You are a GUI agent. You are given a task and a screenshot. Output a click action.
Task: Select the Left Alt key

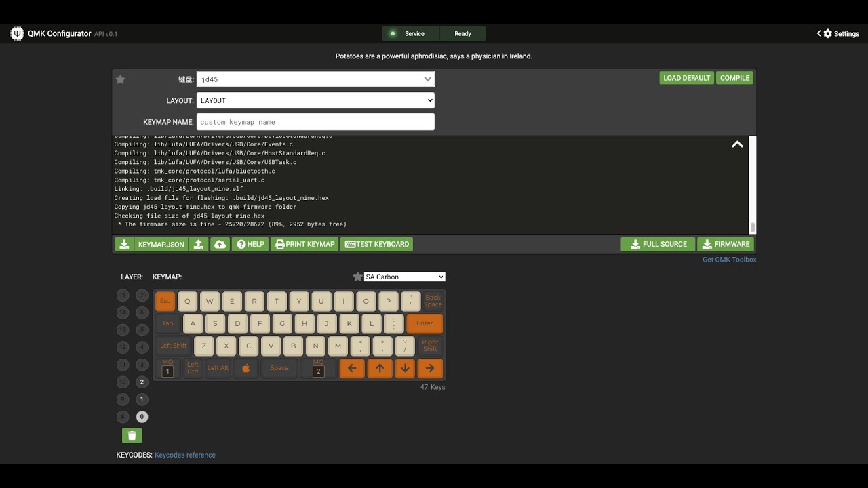[218, 368]
